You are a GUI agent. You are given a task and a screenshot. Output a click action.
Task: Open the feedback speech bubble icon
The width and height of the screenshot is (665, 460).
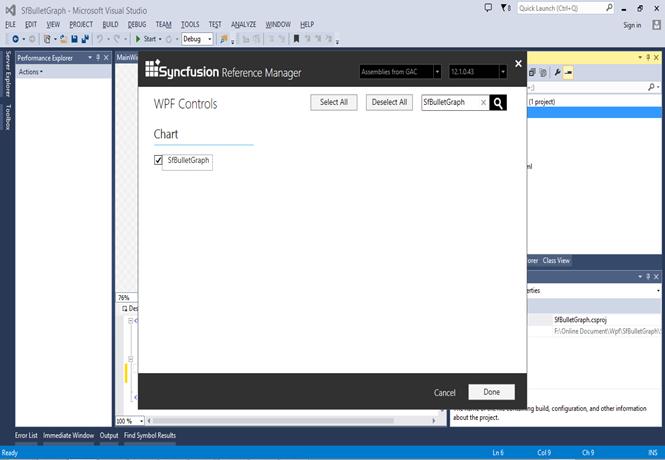tap(488, 8)
